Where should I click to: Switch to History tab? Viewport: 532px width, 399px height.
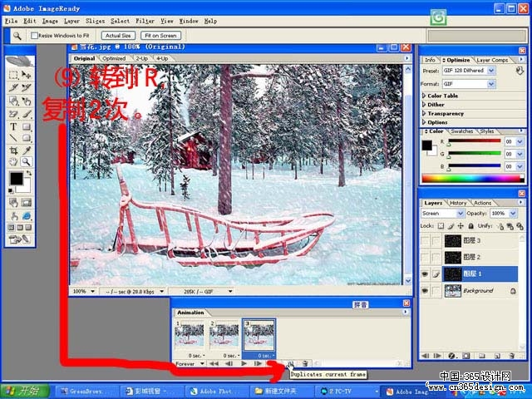pyautogui.click(x=458, y=203)
